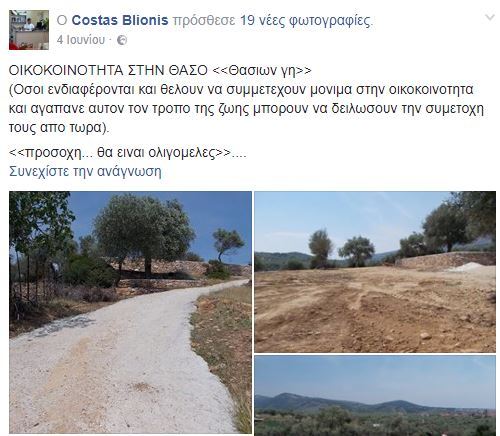This screenshot has height=436, width=500.
Task: Open the mountain landscape photo
Action: [x=375, y=396]
